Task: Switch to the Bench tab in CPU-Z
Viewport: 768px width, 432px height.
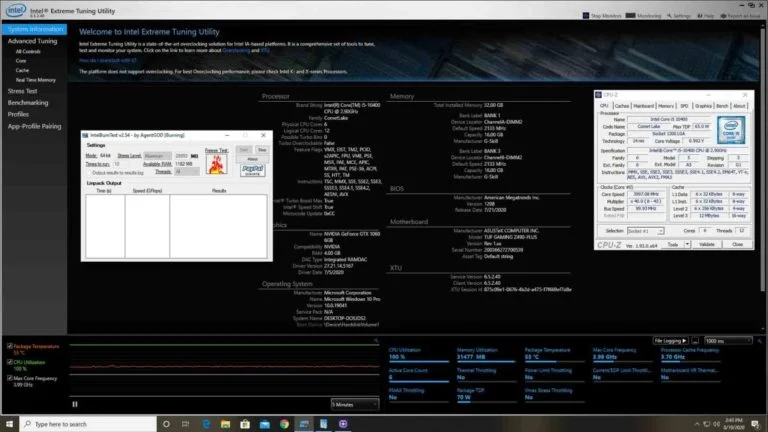Action: [x=722, y=106]
